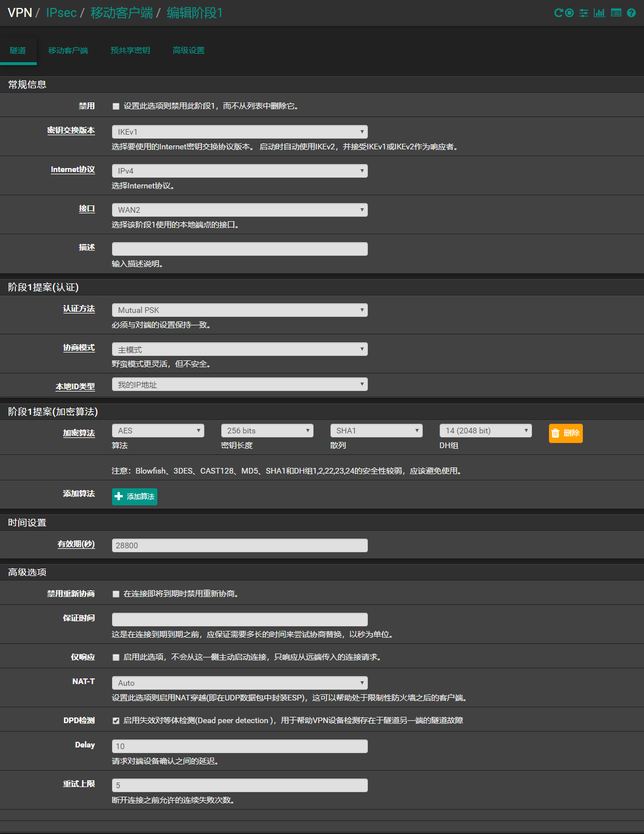Click the 描述 text input field
The height and width of the screenshot is (834, 644).
point(239,249)
